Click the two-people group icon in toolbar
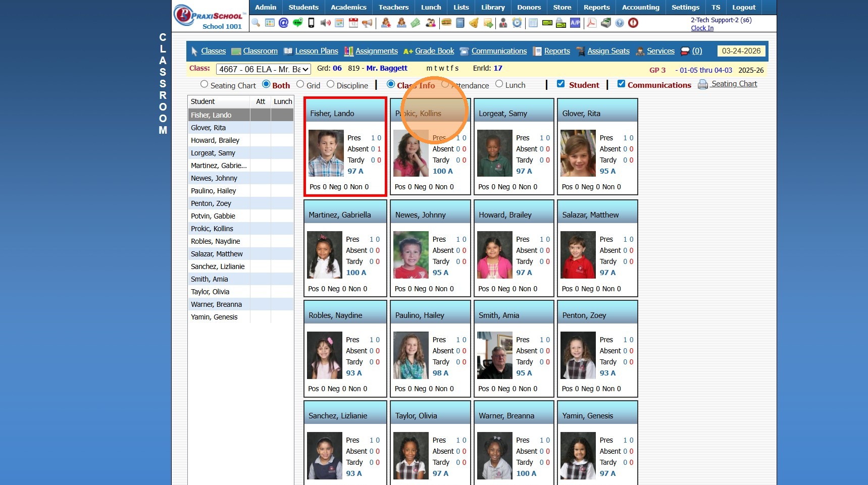This screenshot has height=485, width=868. 431,23
